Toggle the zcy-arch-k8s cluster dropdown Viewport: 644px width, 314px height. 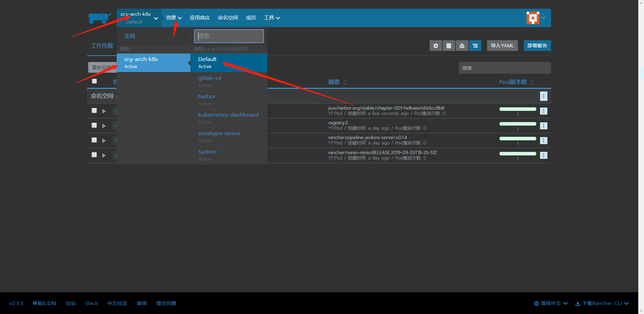[139, 18]
